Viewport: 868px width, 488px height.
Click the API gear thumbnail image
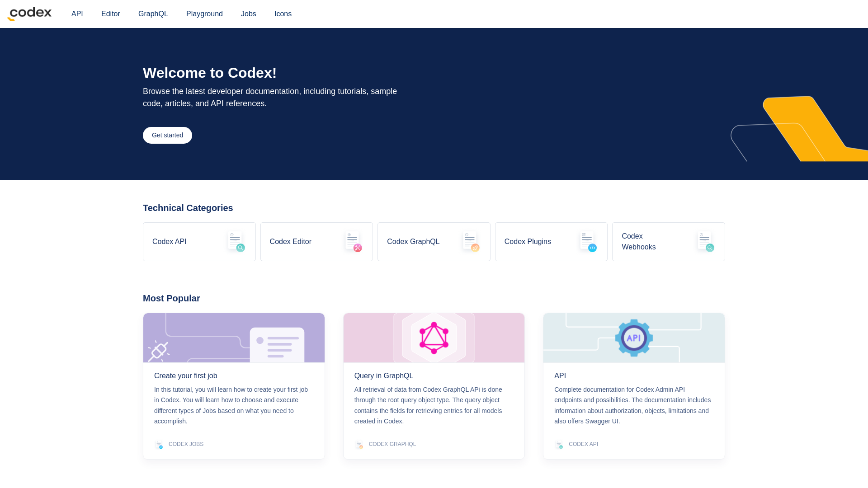pos(634,338)
